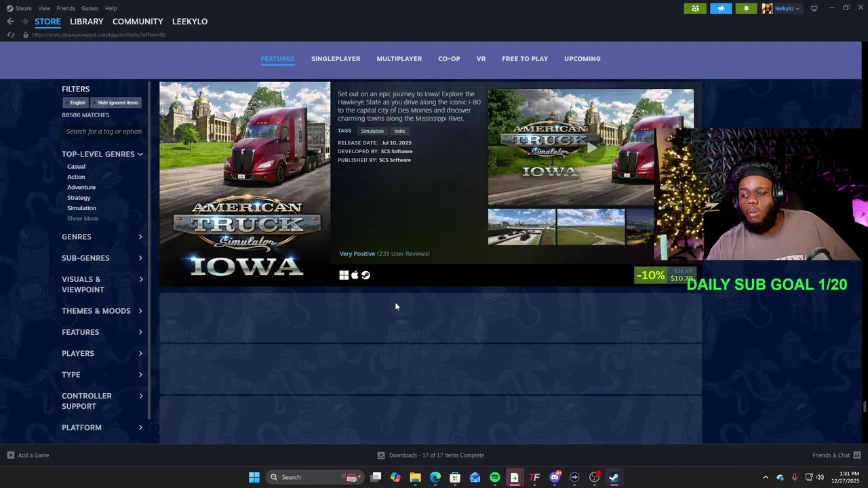Switch to Big Picture mode icon
Screen dimensions: 868x488
pos(814,8)
